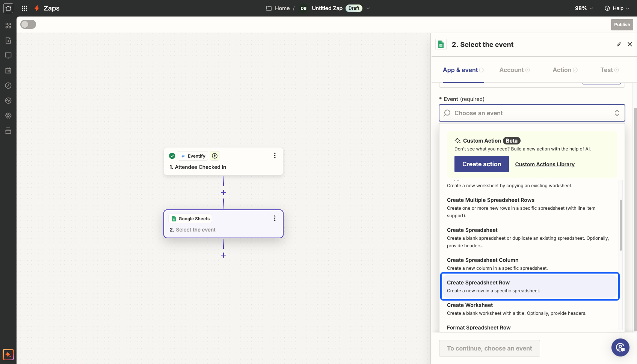Open the sidebar file import icon
The image size is (637, 364).
coord(8,41)
